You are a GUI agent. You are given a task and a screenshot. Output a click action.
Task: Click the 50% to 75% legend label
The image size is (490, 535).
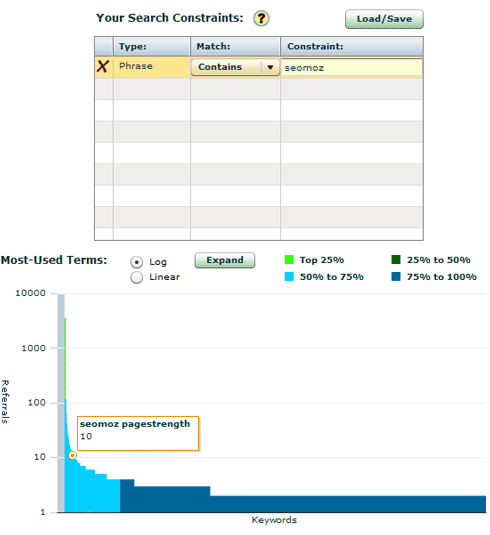pos(332,277)
